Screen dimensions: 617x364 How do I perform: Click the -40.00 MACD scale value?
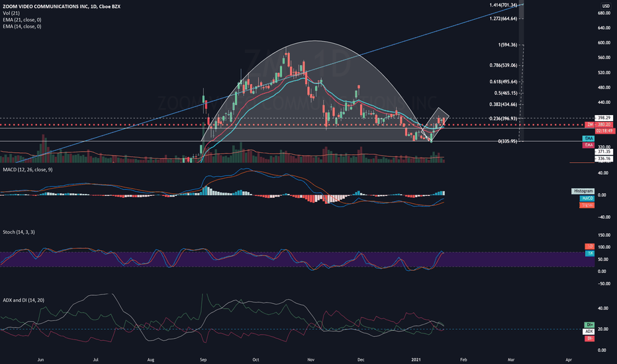pos(604,217)
